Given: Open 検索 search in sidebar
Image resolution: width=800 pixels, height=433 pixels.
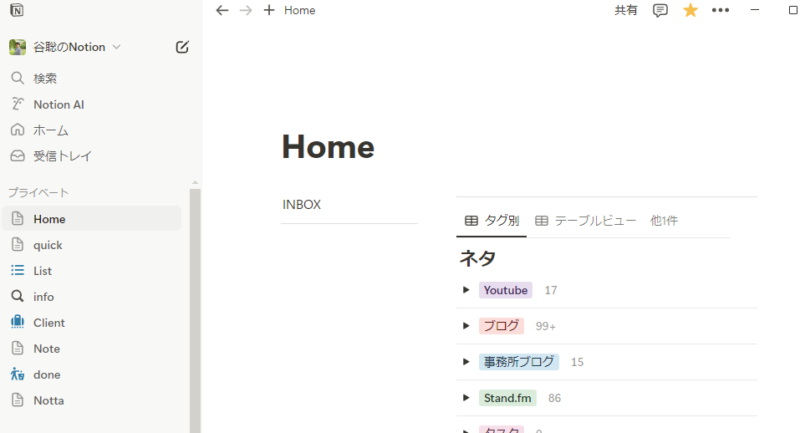Looking at the screenshot, I should tap(45, 78).
